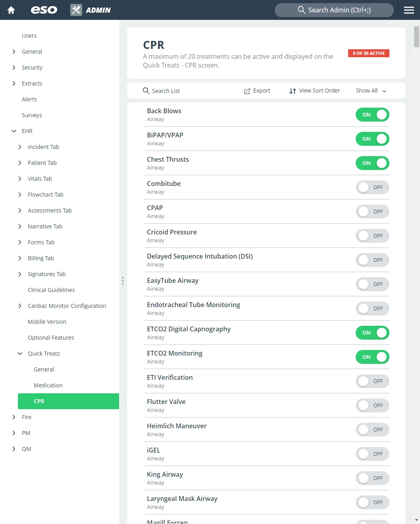
Task: Click the ESO logo
Action: click(44, 10)
